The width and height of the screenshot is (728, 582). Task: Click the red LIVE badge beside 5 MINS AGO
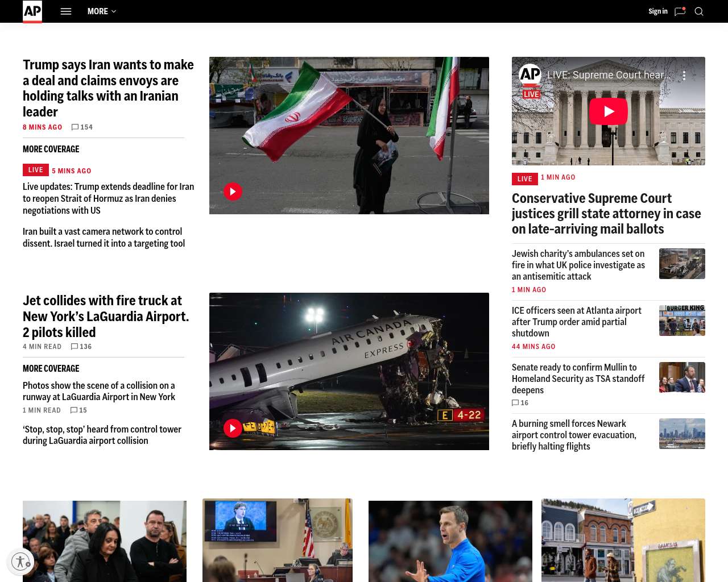pyautogui.click(x=36, y=170)
